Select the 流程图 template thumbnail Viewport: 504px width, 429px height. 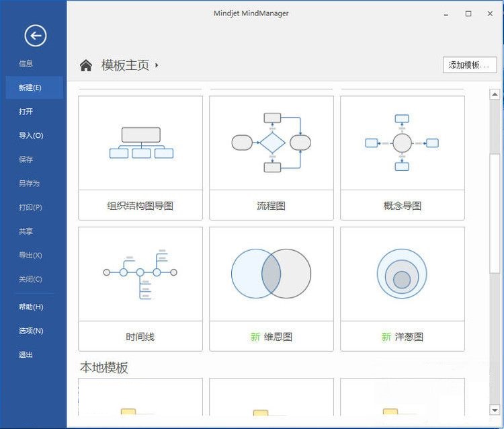(x=271, y=143)
